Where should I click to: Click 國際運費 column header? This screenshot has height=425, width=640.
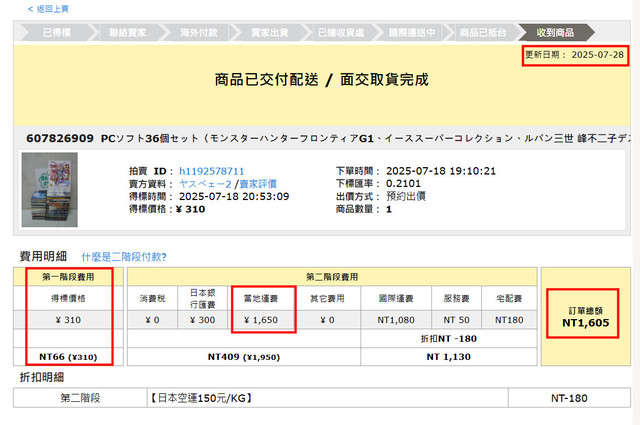click(x=396, y=298)
